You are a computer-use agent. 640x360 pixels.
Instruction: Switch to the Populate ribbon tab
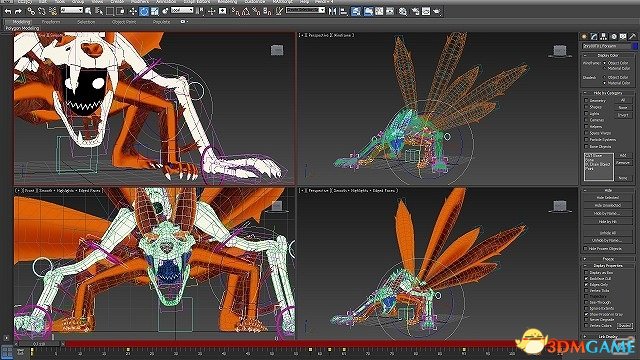[x=162, y=22]
